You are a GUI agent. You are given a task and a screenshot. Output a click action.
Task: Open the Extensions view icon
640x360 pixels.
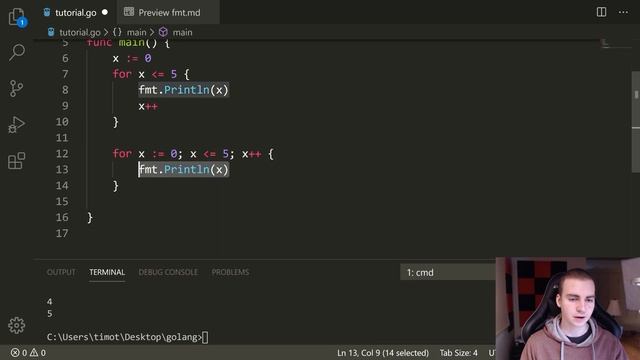click(x=17, y=160)
